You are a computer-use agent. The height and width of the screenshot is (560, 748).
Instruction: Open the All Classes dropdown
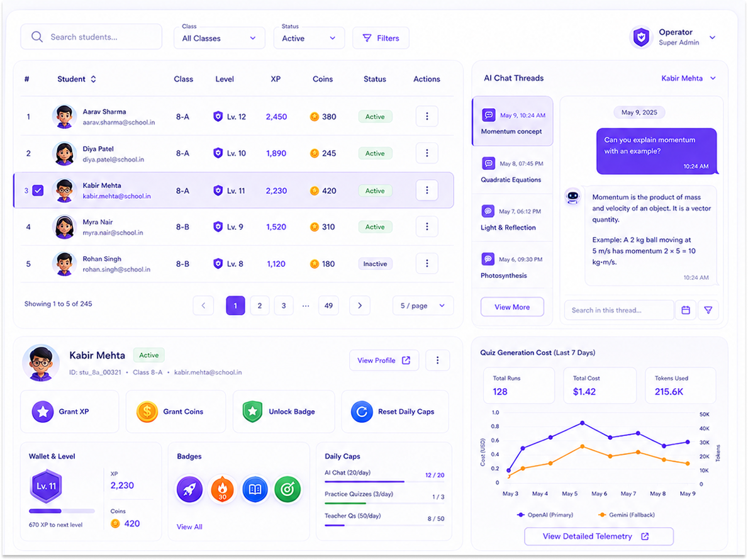click(219, 38)
